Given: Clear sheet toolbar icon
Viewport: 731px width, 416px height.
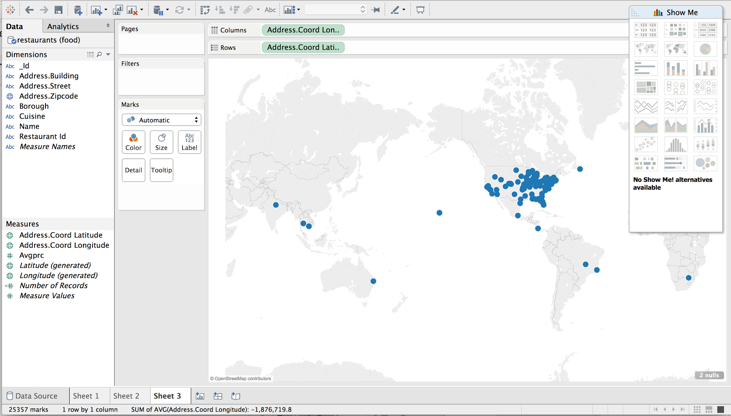Looking at the screenshot, I should pos(132,10).
